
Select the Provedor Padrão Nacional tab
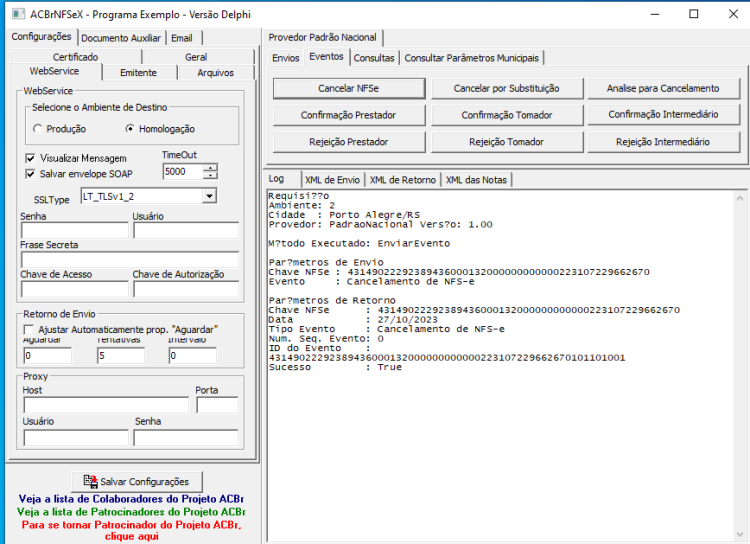pos(322,37)
